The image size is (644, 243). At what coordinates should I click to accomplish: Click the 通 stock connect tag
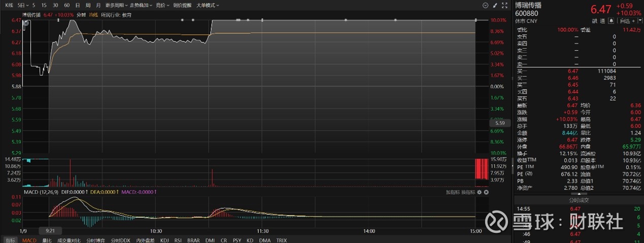coord(602,21)
